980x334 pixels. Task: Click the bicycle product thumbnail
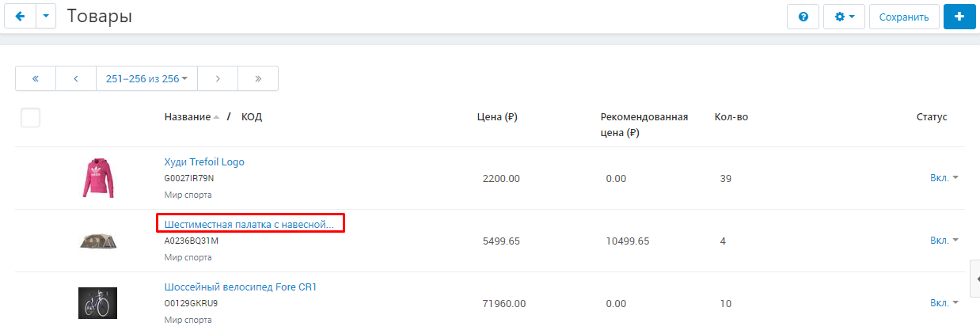(98, 303)
